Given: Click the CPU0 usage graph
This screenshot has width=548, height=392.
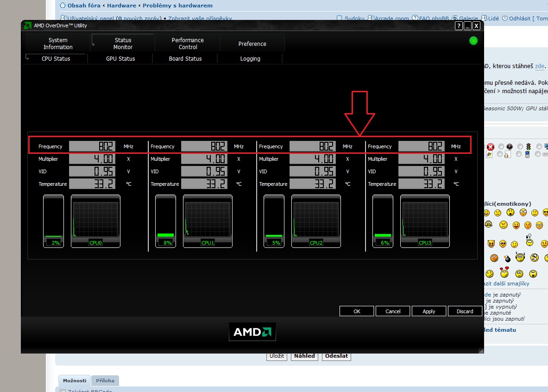Looking at the screenshot, I should pos(96,221).
